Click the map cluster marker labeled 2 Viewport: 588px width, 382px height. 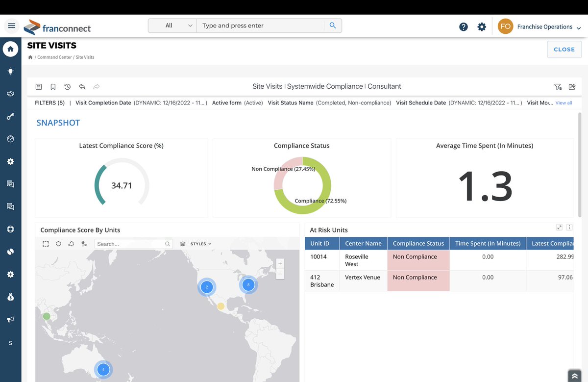[207, 287]
